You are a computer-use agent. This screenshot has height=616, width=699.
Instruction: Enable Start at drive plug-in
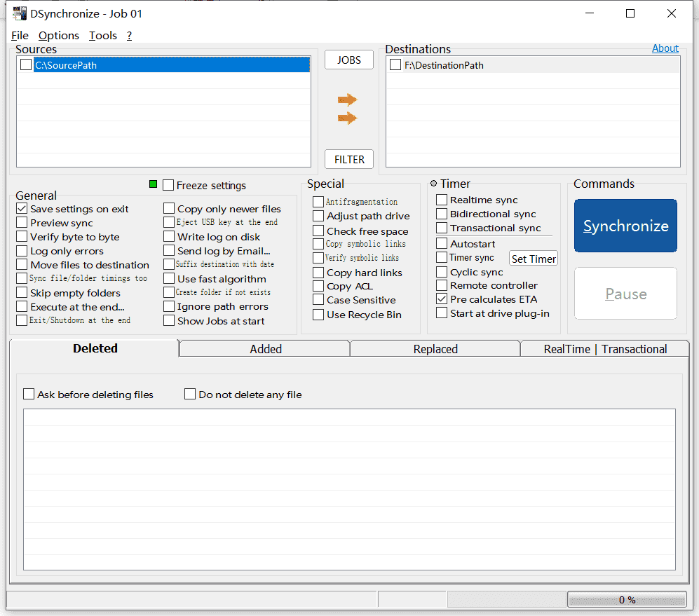(x=442, y=313)
